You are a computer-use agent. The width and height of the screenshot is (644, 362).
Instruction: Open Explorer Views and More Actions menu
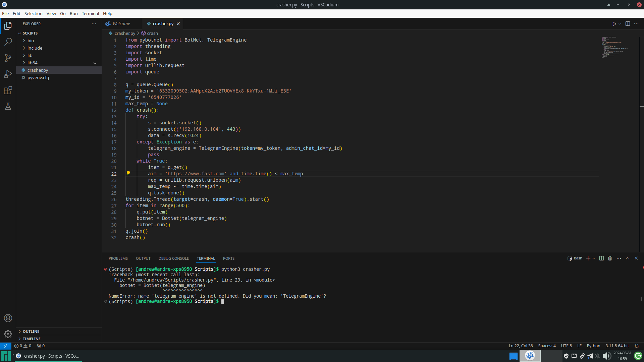pyautogui.click(x=94, y=24)
